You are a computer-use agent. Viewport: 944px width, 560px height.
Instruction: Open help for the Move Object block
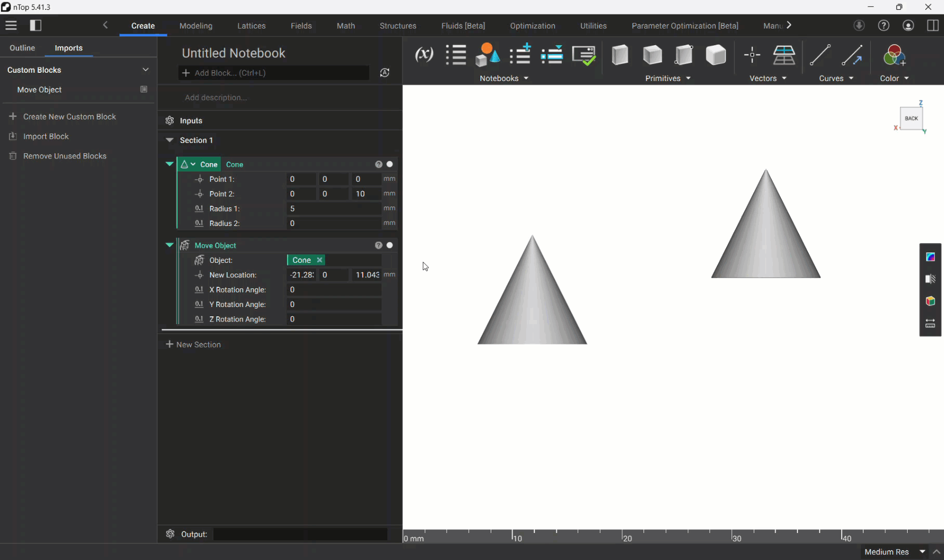tap(378, 245)
